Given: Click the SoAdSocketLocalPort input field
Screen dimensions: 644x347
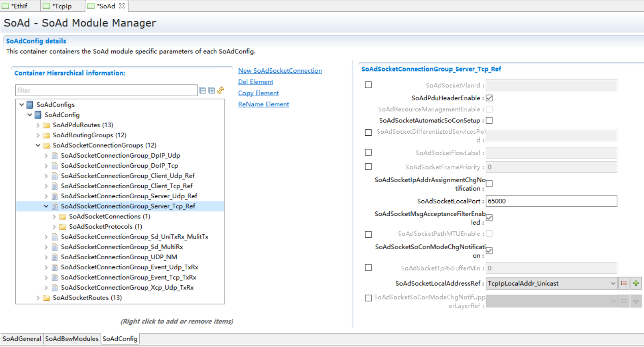Looking at the screenshot, I should point(551,201).
